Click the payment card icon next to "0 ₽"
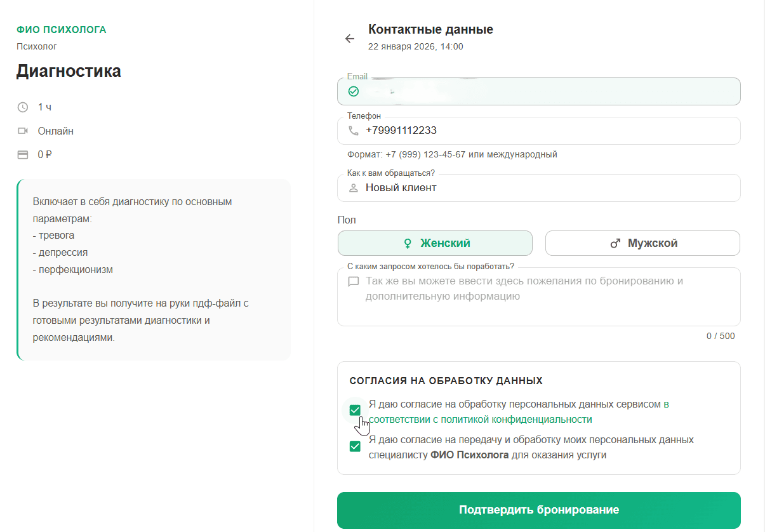 point(23,154)
